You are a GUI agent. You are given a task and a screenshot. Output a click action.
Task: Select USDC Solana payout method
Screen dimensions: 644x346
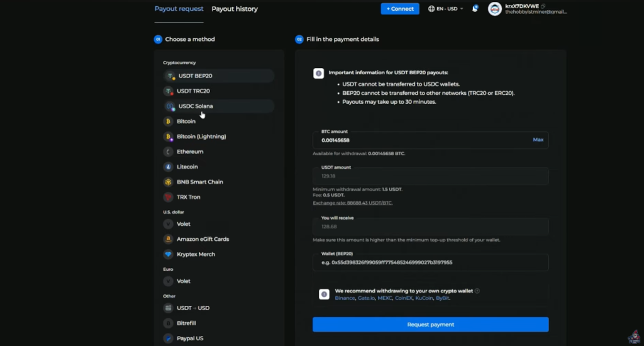196,106
